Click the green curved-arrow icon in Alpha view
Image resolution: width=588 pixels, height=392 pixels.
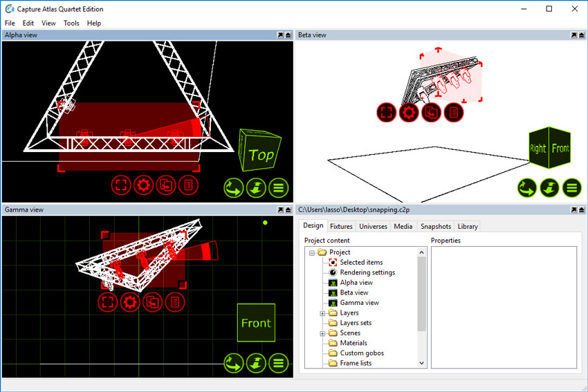coord(233,187)
